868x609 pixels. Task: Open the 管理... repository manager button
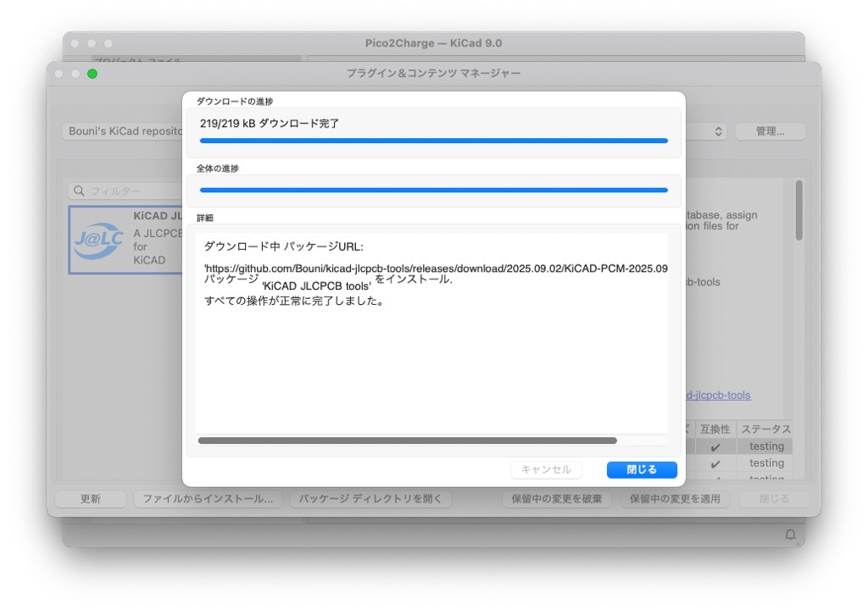pyautogui.click(x=770, y=131)
